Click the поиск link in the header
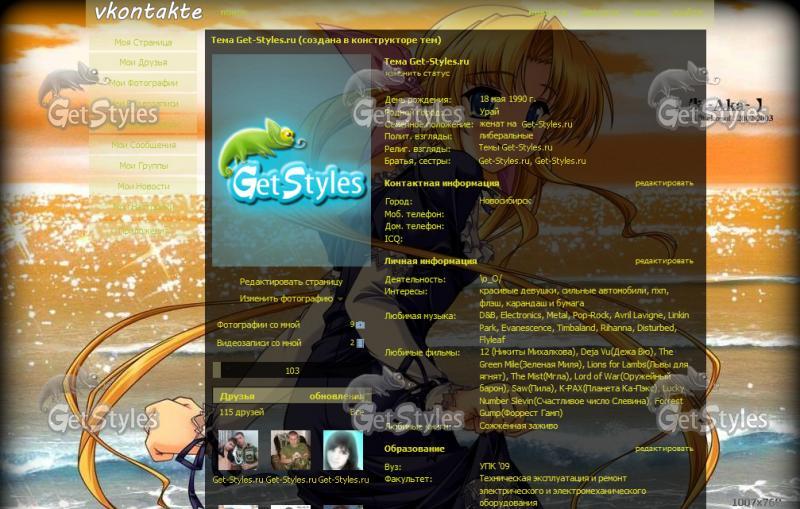Viewport: 800px width, 509px height. tap(231, 12)
